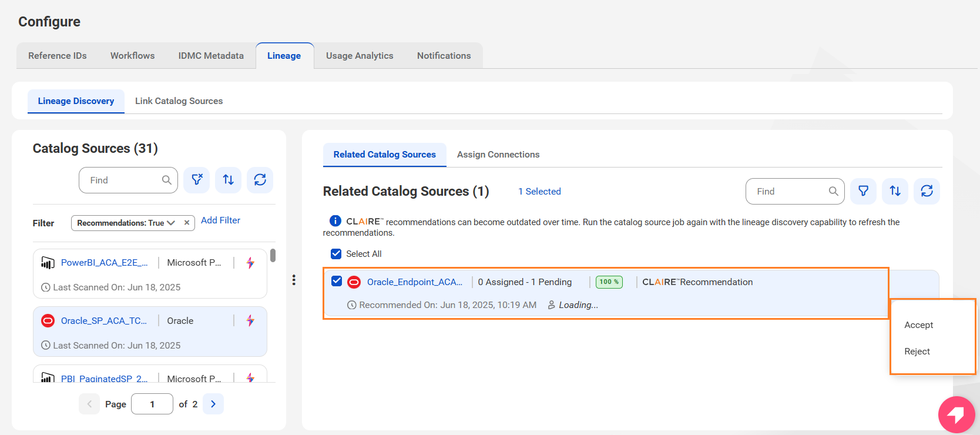
Task: Go to the next page of catalog sources
Action: (213, 404)
